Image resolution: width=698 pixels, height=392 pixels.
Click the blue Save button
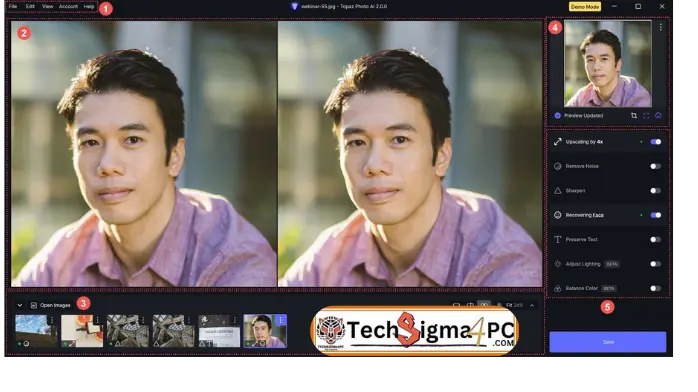click(x=608, y=342)
